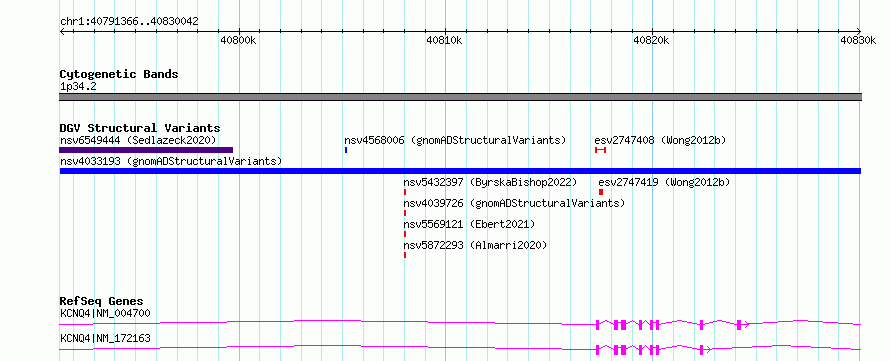
Task: Click the DGV Structural Variants track title
Action: (x=140, y=128)
